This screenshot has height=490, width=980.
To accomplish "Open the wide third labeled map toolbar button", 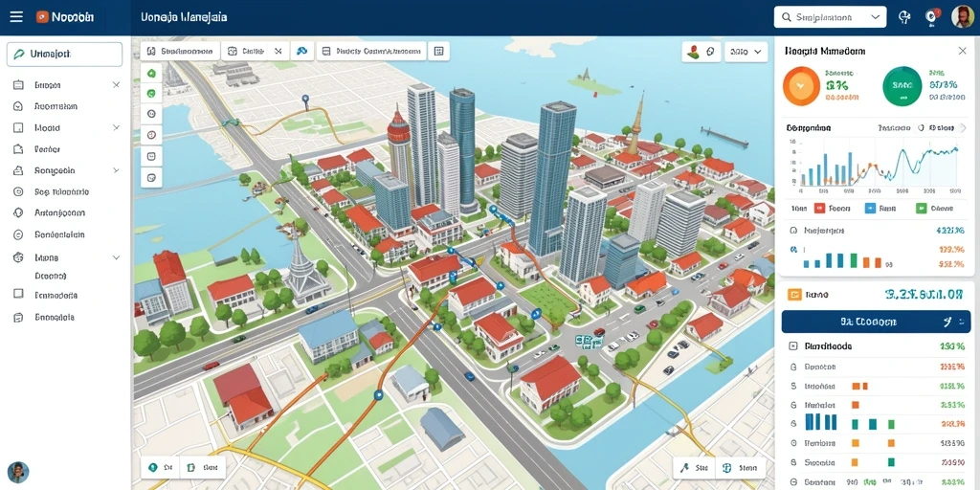I will pos(371,52).
